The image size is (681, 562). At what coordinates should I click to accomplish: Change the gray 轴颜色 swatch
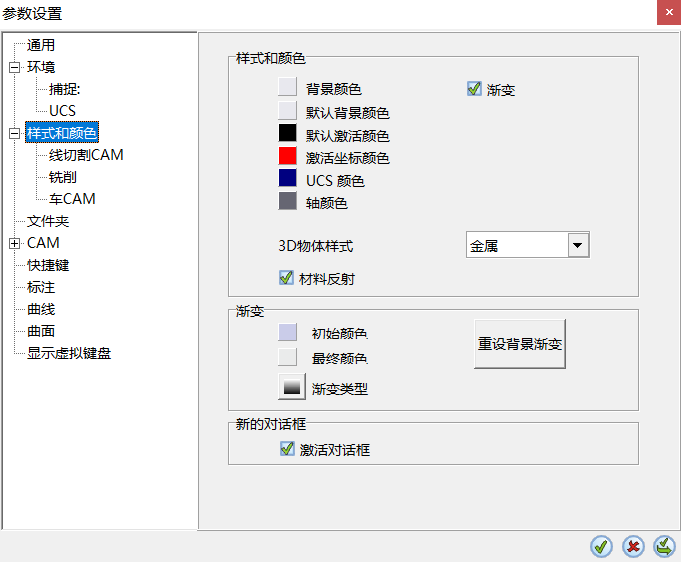pyautogui.click(x=288, y=201)
